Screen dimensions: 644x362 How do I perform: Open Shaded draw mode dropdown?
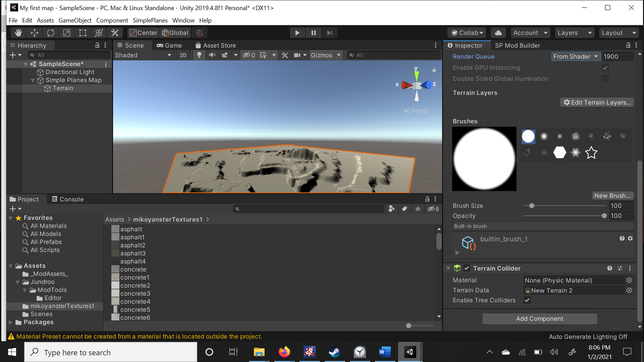pyautogui.click(x=143, y=55)
